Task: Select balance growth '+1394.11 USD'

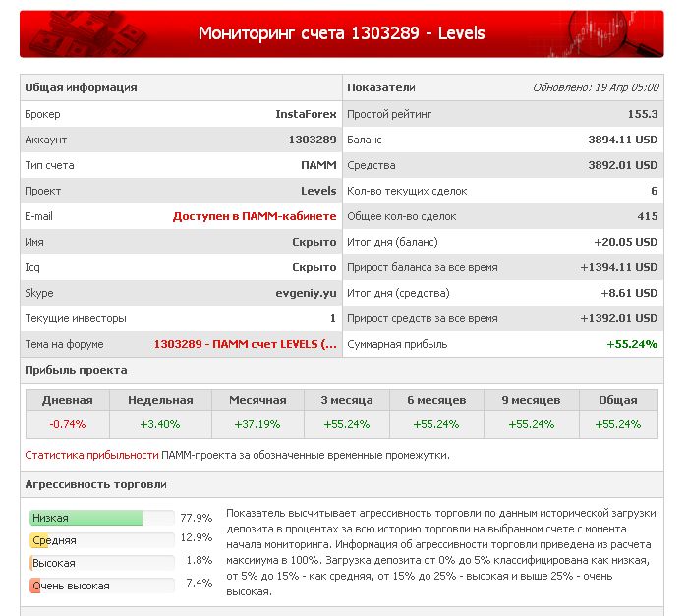Action: point(618,267)
